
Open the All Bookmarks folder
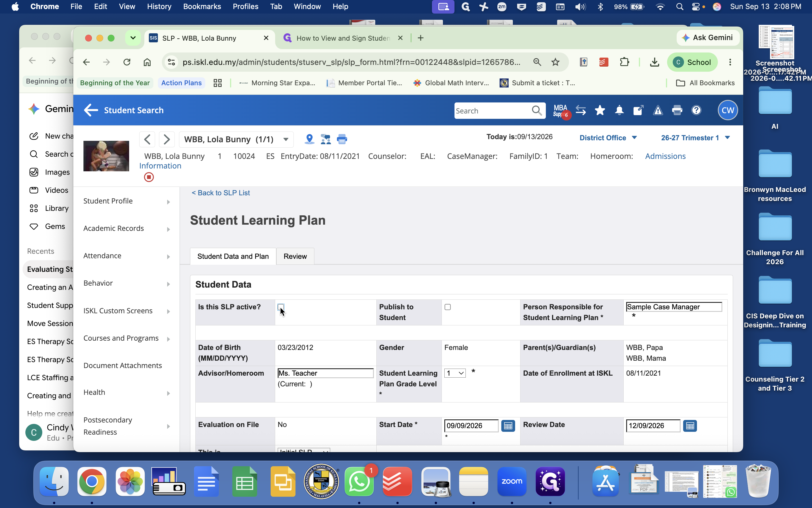[705, 83]
